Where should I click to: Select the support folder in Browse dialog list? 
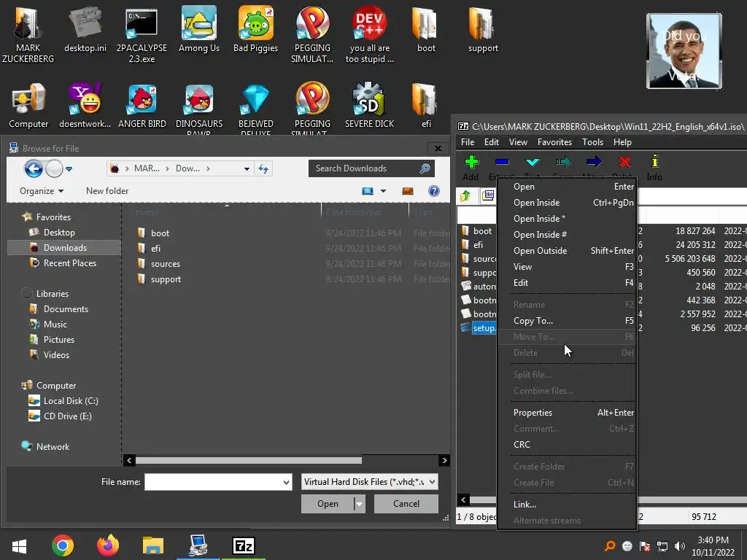[x=159, y=279]
